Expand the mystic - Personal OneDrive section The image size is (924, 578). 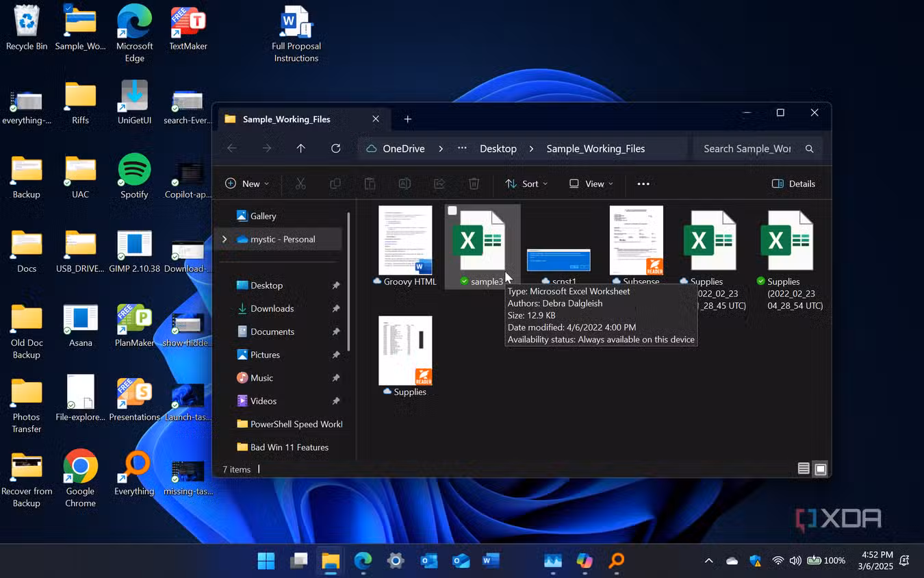(x=224, y=239)
